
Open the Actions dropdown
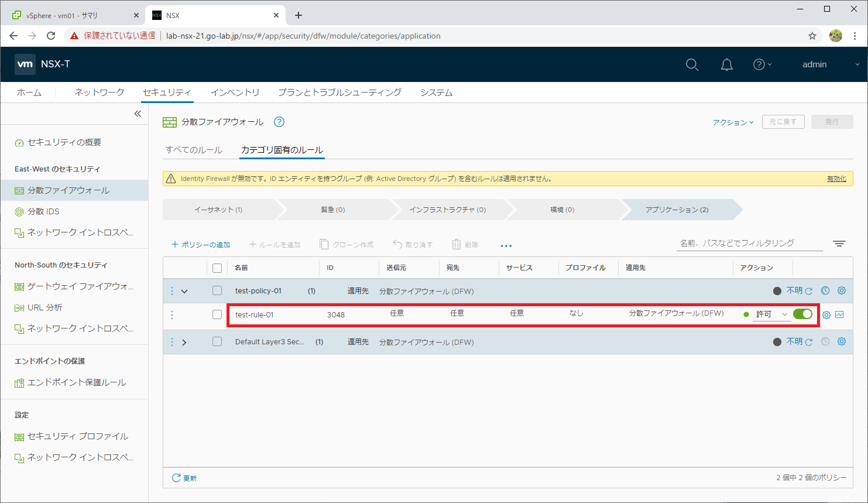733,122
